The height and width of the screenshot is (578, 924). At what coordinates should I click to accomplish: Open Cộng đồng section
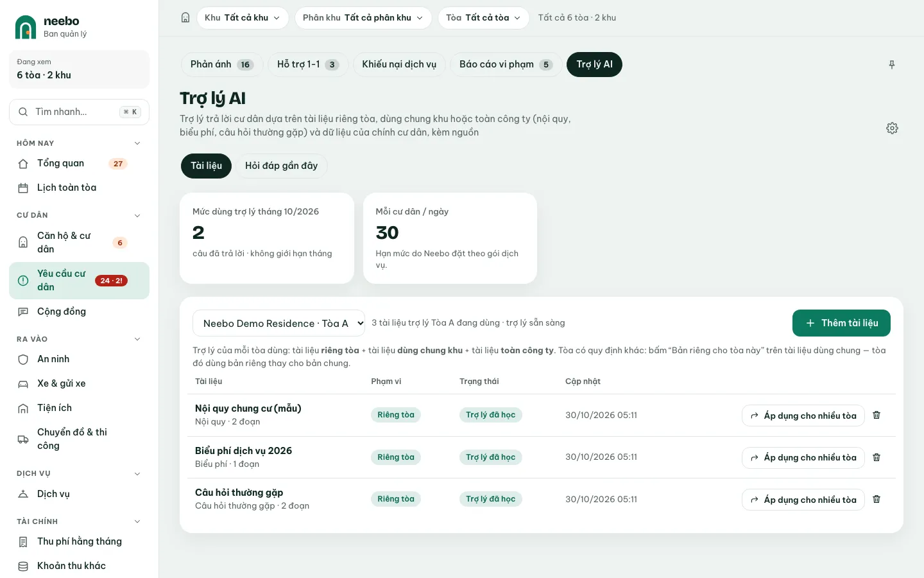pyautogui.click(x=79, y=311)
